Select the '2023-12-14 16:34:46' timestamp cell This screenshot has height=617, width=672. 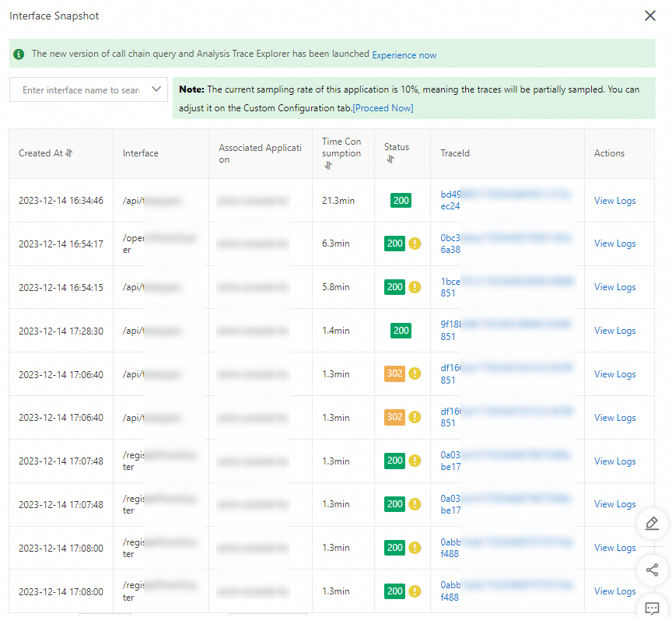[61, 201]
